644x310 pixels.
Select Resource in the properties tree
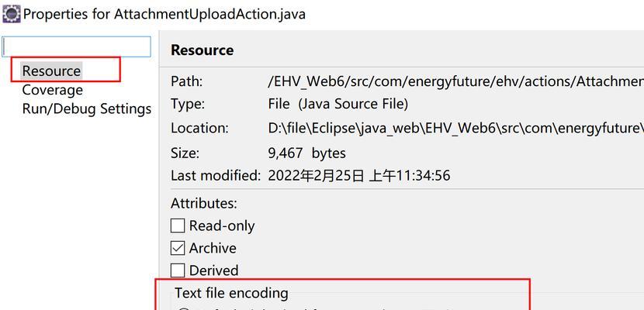51,71
